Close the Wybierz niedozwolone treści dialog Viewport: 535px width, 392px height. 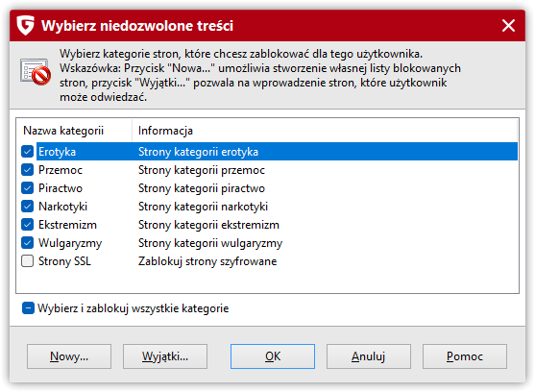coord(508,26)
